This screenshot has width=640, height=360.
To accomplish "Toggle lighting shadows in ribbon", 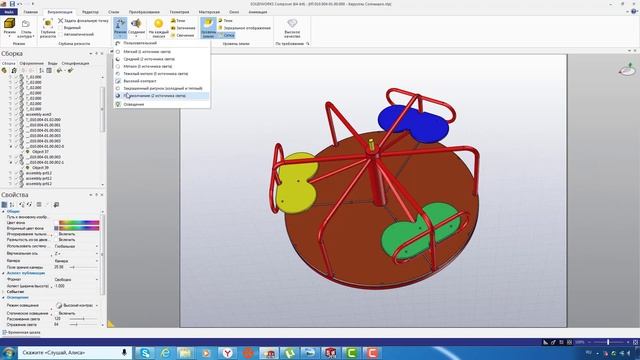I will [178, 20].
